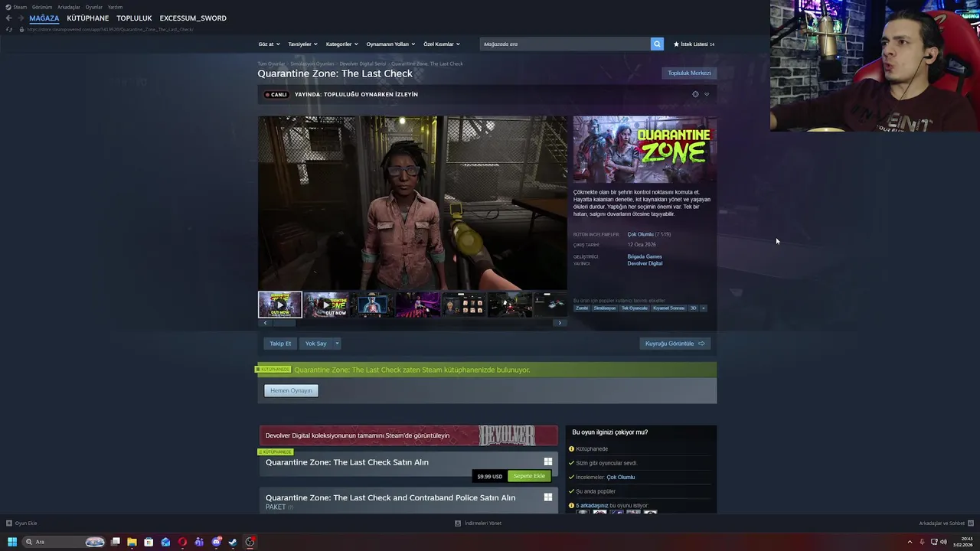Open the Yardım menu
Screen dimensions: 980x551
pos(115,7)
